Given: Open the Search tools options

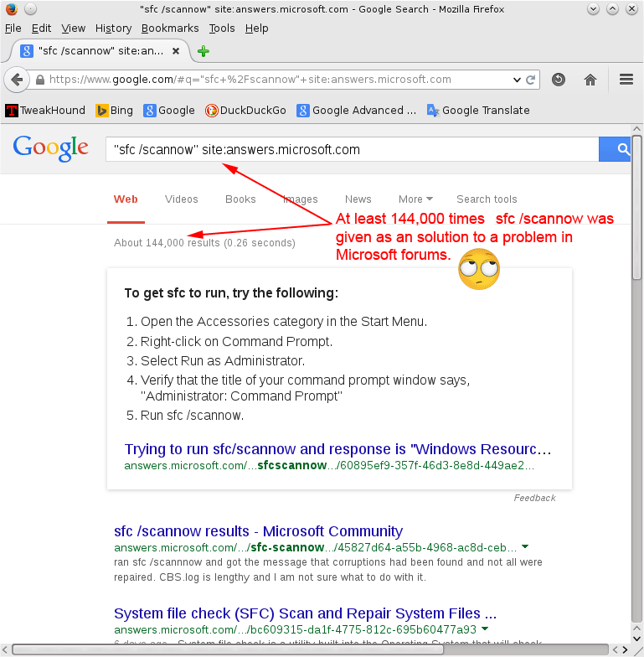Looking at the screenshot, I should [487, 199].
